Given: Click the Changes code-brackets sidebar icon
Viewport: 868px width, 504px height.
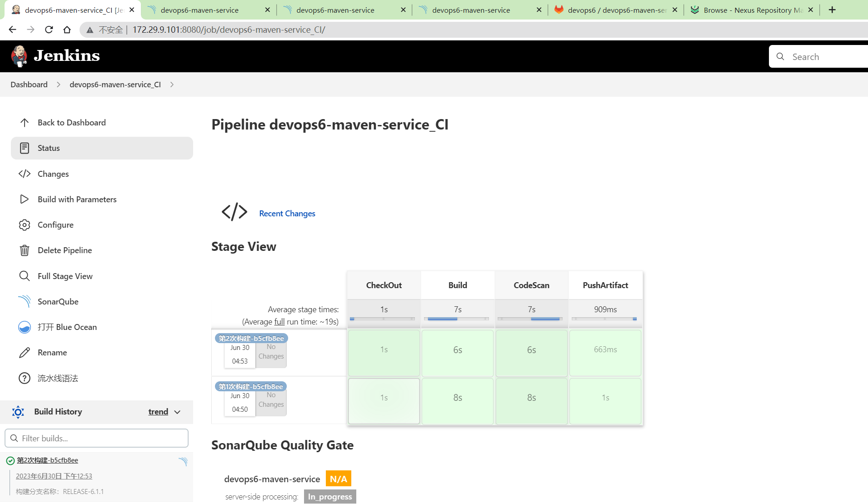Looking at the screenshot, I should (x=25, y=174).
